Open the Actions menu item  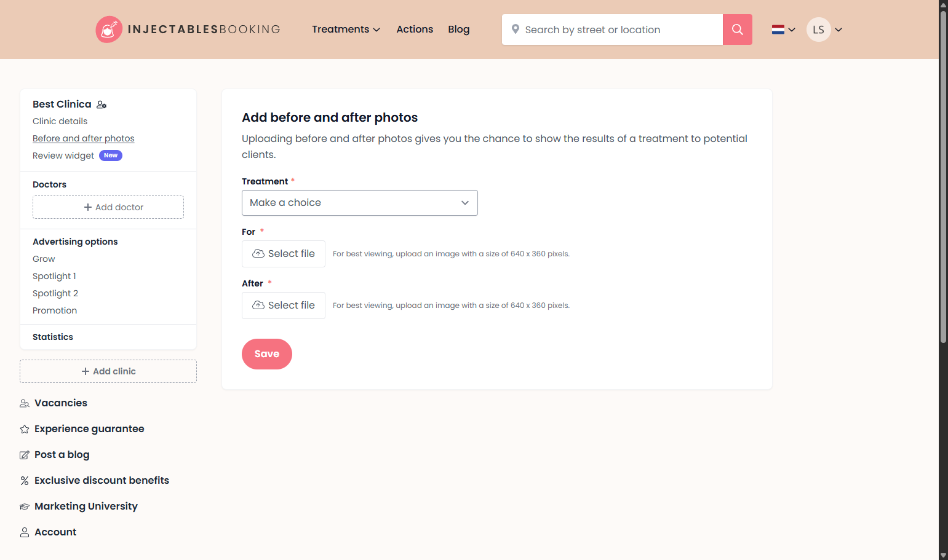tap(415, 30)
